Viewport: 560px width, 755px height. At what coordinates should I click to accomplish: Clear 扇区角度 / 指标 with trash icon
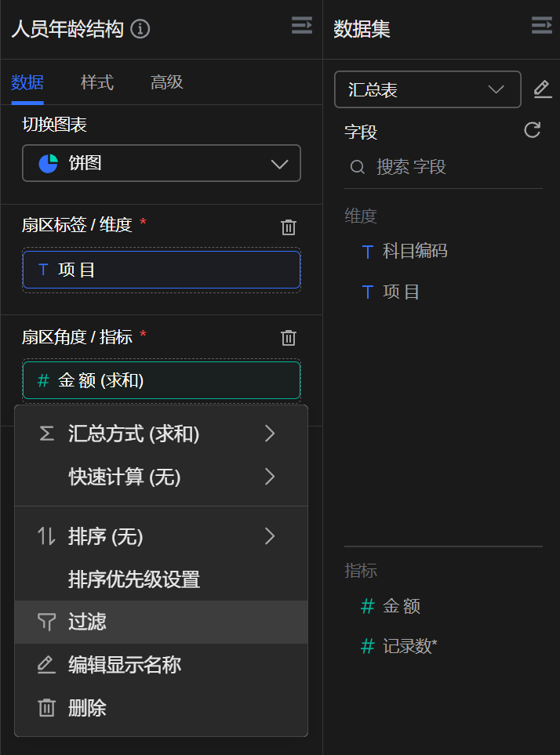point(289,338)
